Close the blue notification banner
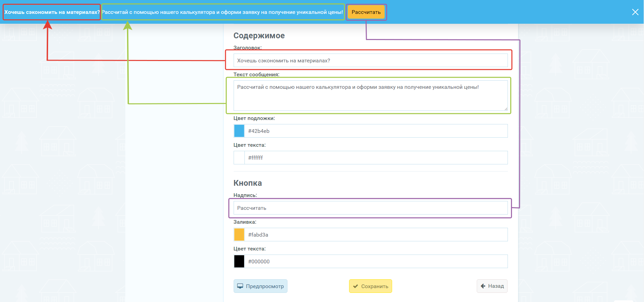Image resolution: width=644 pixels, height=302 pixels. (x=635, y=12)
